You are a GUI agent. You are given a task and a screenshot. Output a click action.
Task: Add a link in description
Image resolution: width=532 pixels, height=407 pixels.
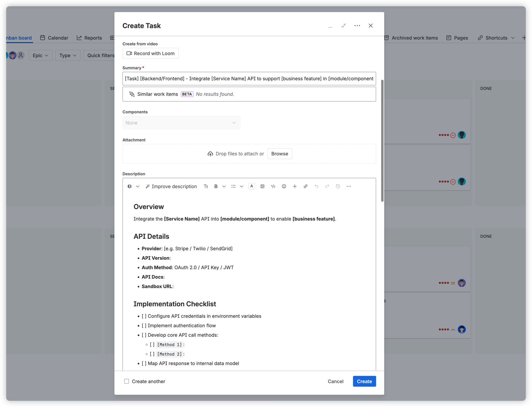tap(306, 186)
